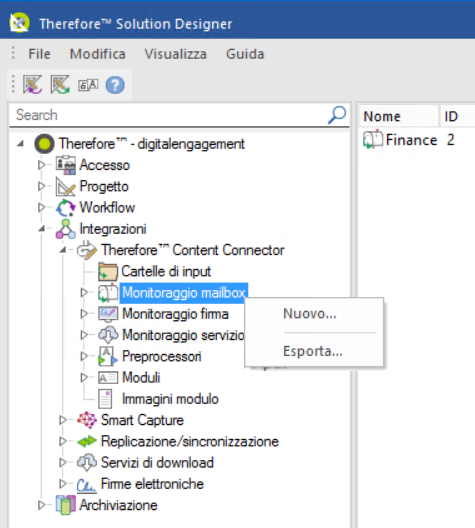Click the Archiviazione binders icon

(x=66, y=505)
